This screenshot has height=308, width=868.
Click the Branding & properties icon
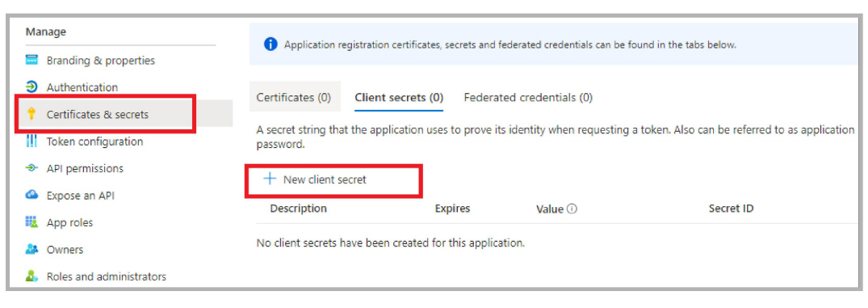31,60
